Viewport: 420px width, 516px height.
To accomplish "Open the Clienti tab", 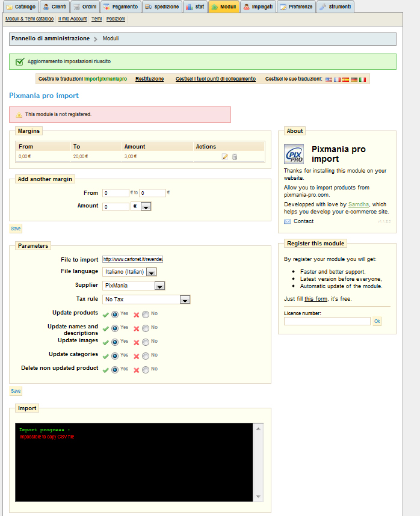I will 55,7.
